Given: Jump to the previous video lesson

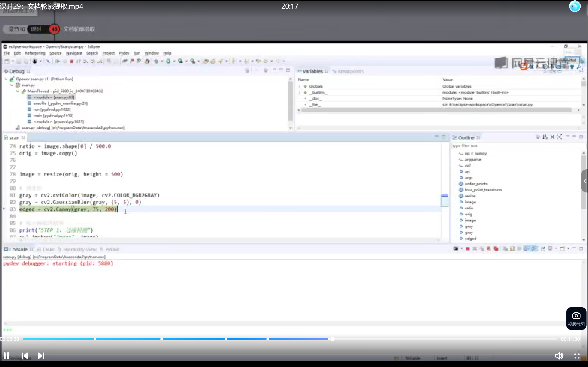Looking at the screenshot, I should (24, 356).
